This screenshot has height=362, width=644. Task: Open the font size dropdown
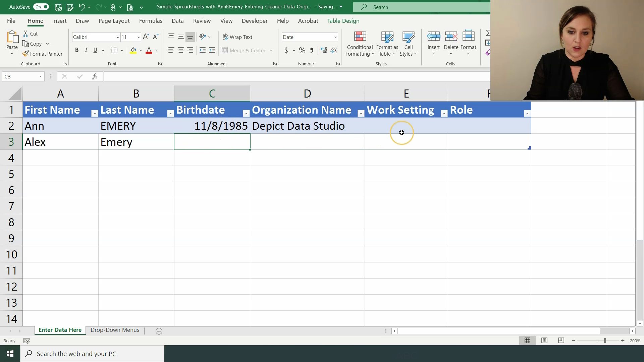(138, 37)
